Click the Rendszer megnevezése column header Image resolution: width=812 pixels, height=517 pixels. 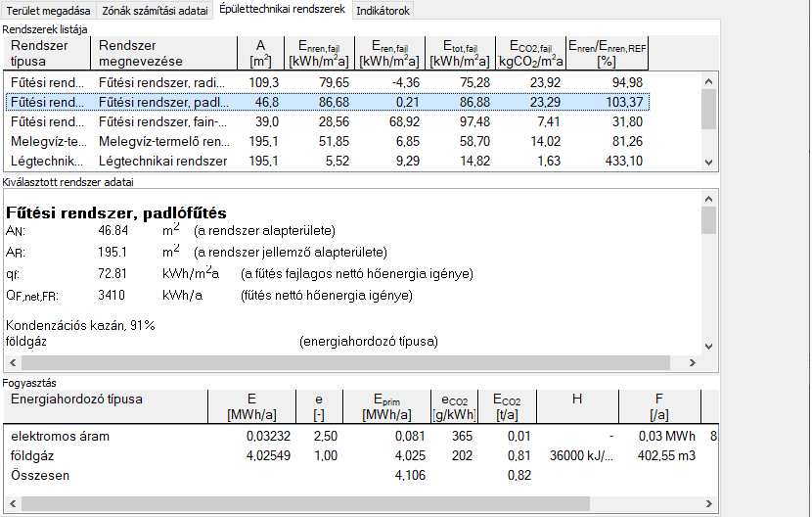click(164, 53)
